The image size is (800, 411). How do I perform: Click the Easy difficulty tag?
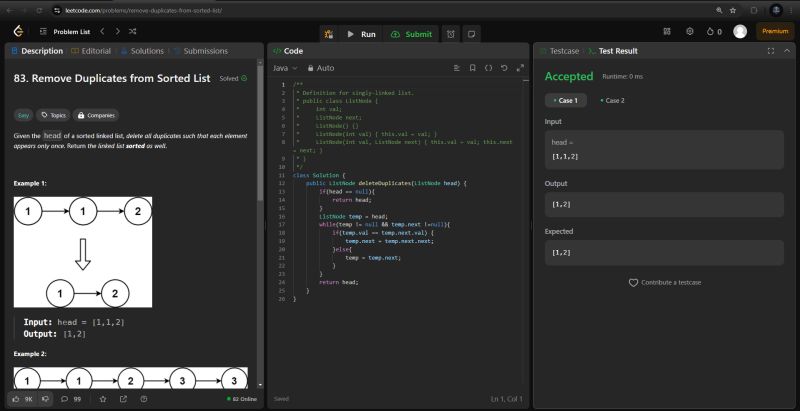pos(23,115)
